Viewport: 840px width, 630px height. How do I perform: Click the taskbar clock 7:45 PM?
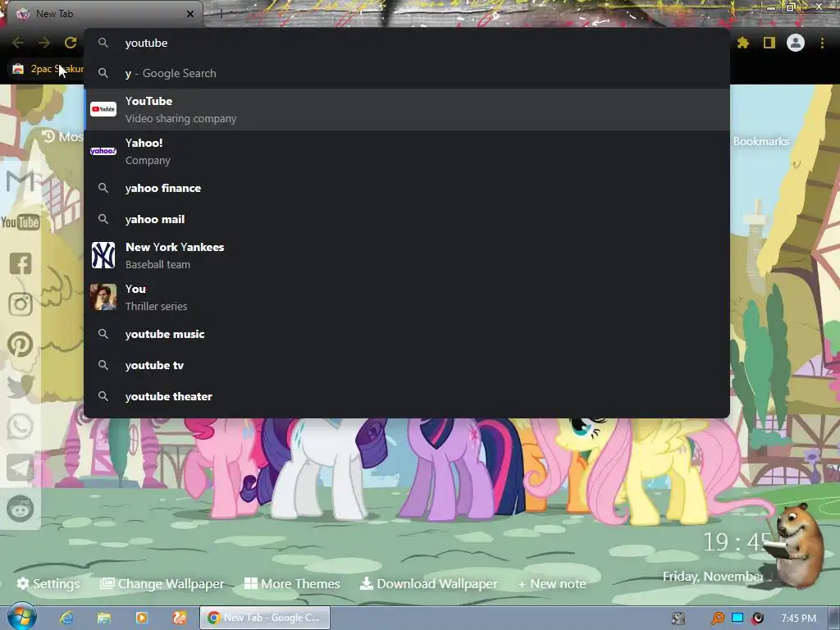[x=798, y=619]
